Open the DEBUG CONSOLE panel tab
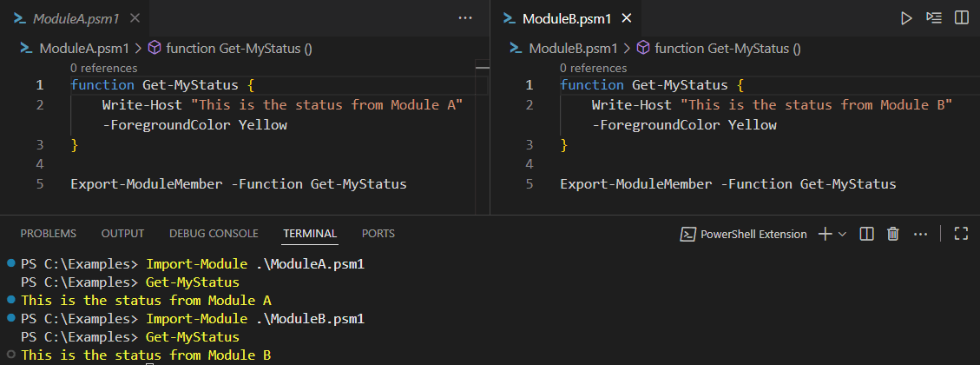The height and width of the screenshot is (365, 980). [x=214, y=234]
